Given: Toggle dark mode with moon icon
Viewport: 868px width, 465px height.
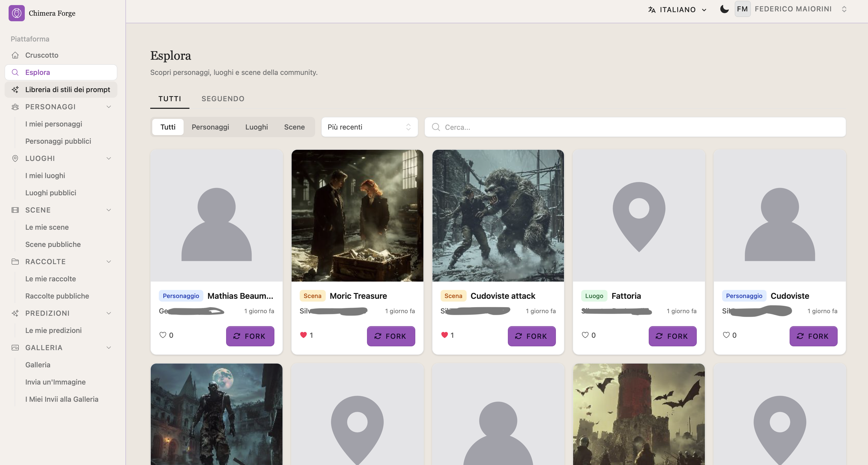Looking at the screenshot, I should (724, 9).
